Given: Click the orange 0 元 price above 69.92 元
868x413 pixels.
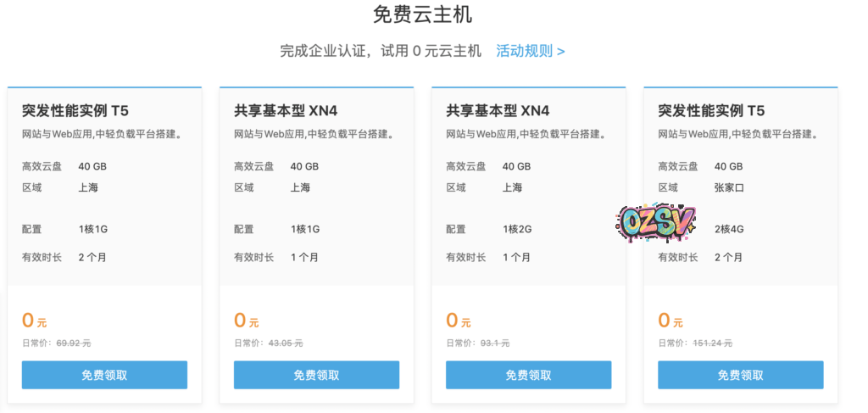Looking at the screenshot, I should [x=34, y=321].
